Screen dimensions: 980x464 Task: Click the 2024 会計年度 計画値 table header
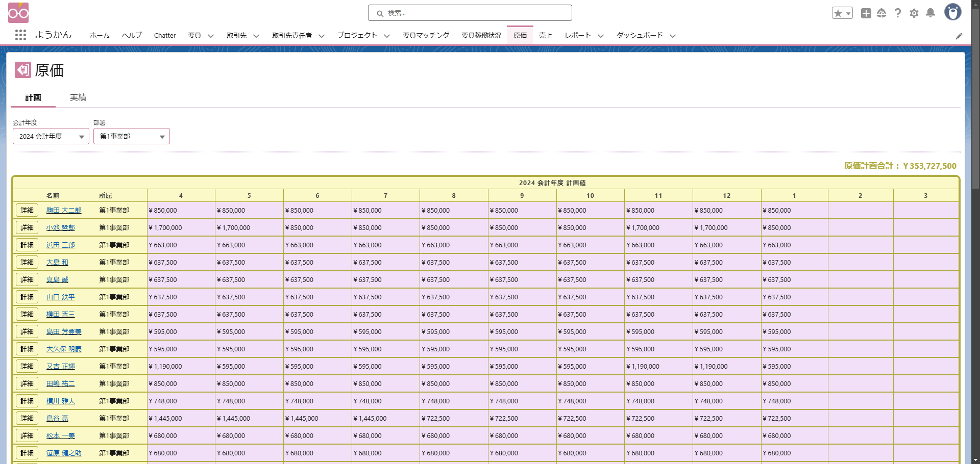tap(552, 183)
